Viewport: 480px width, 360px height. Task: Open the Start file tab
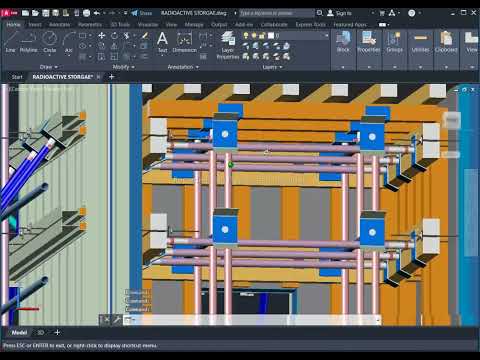pyautogui.click(x=17, y=77)
